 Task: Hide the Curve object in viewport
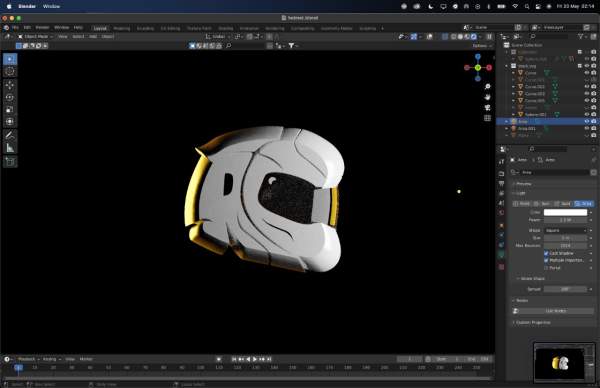point(587,73)
